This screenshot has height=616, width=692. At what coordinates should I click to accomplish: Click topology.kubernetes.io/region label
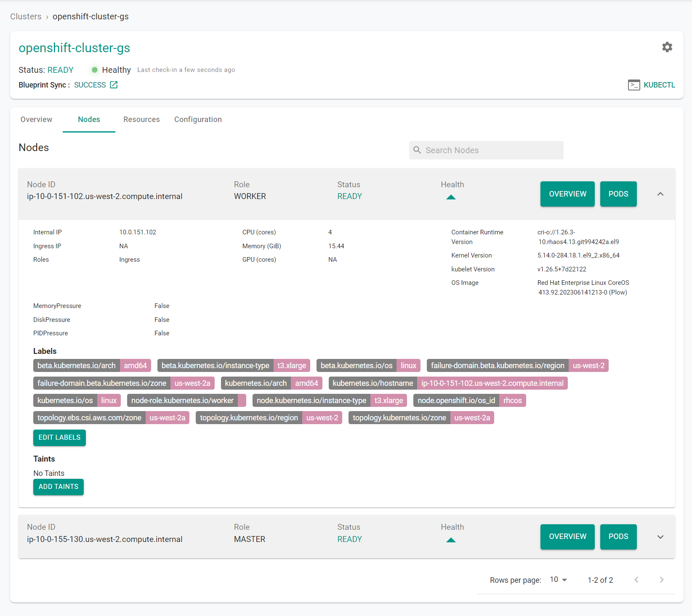pyautogui.click(x=269, y=418)
